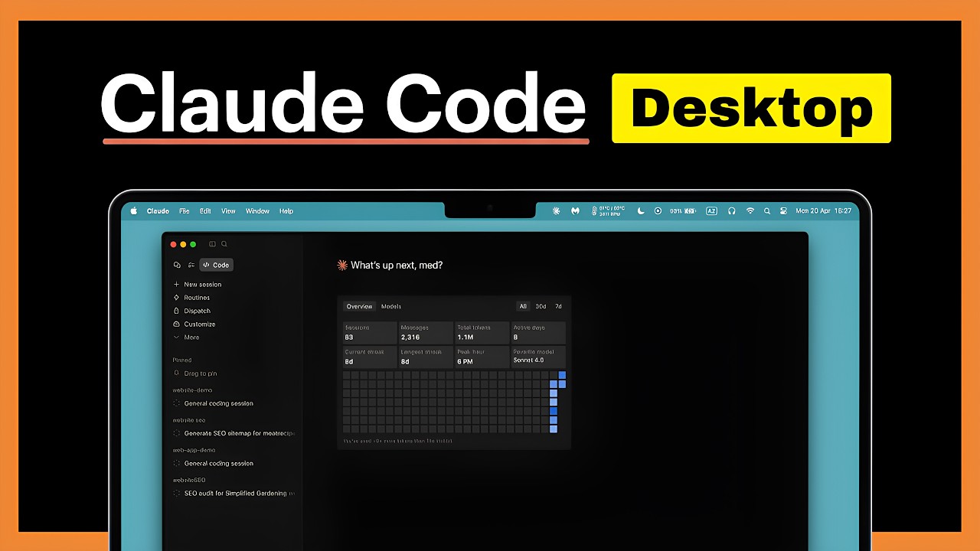Click the topmost blue activity heatmap cell
Viewport: 980px width, 551px height.
(x=562, y=375)
